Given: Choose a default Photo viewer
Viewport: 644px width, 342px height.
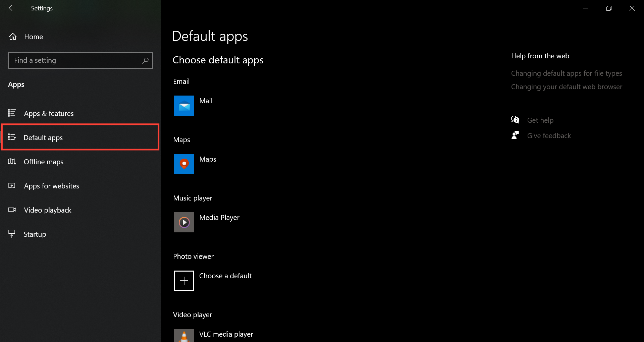Looking at the screenshot, I should (x=213, y=281).
